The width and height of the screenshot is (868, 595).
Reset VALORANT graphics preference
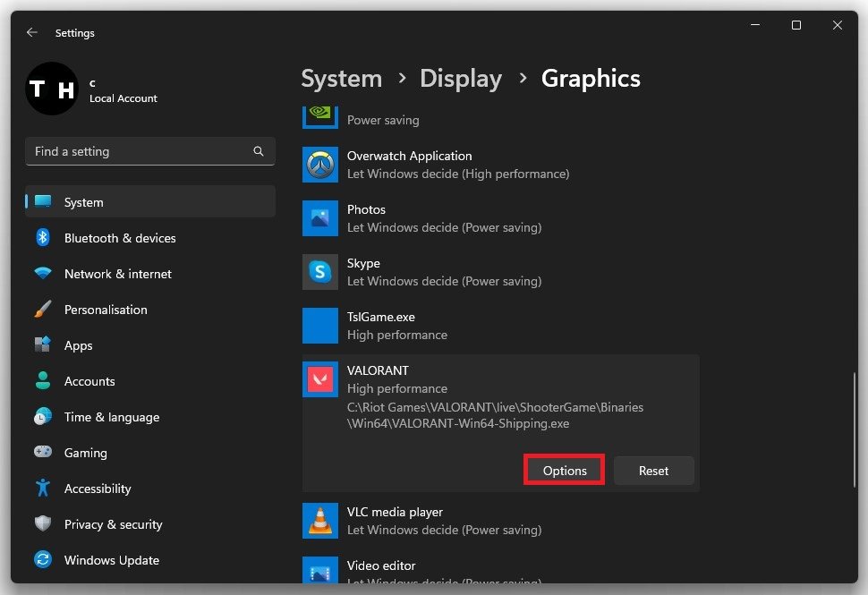click(x=653, y=471)
